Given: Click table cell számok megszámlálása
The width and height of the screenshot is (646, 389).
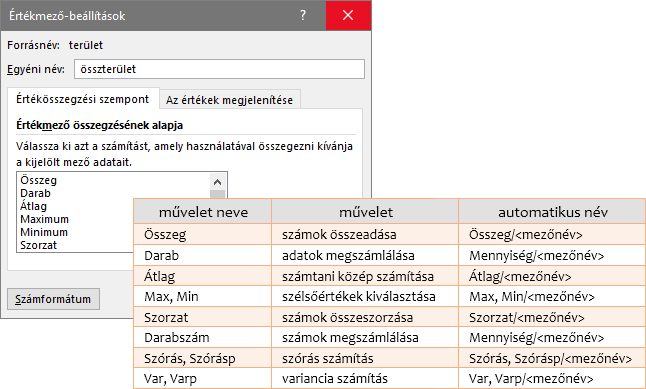Looking at the screenshot, I should point(365,337).
